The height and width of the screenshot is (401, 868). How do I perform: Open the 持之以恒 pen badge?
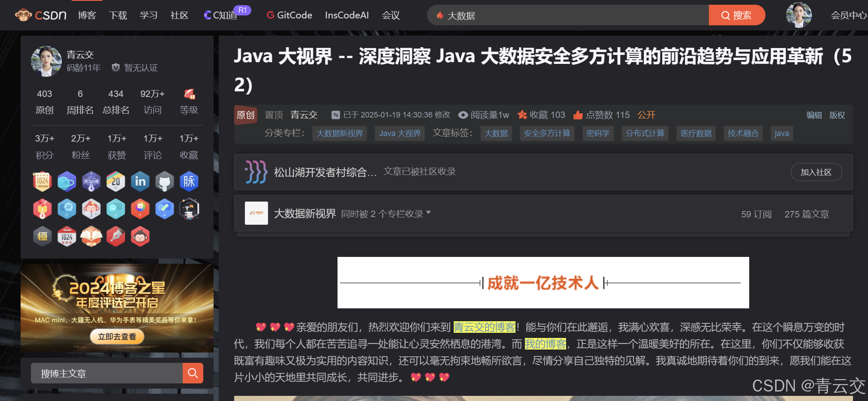(x=91, y=181)
